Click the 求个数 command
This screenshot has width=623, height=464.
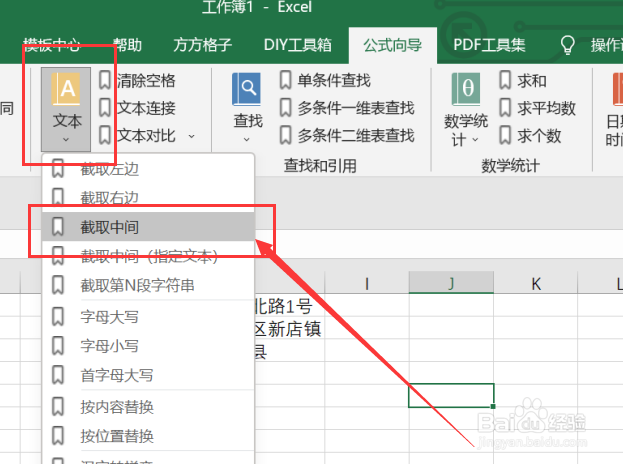(x=539, y=135)
